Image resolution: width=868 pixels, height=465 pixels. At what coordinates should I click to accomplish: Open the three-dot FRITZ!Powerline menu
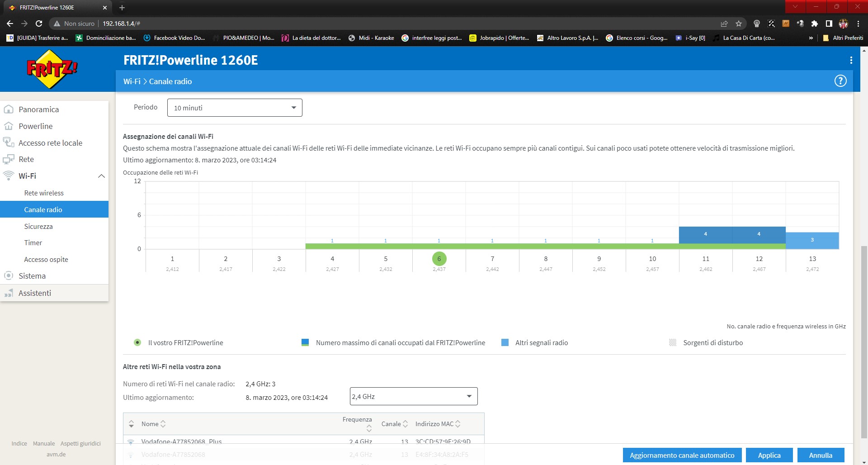click(x=851, y=60)
